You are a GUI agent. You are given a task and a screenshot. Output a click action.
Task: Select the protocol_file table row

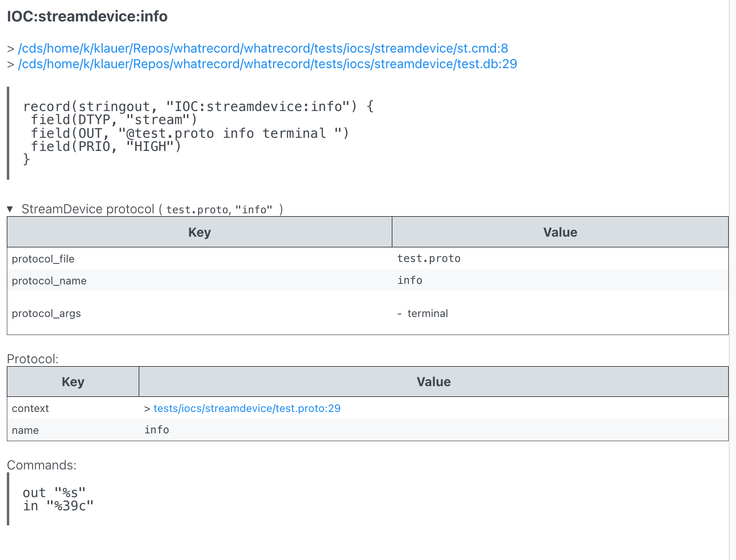(x=195, y=259)
